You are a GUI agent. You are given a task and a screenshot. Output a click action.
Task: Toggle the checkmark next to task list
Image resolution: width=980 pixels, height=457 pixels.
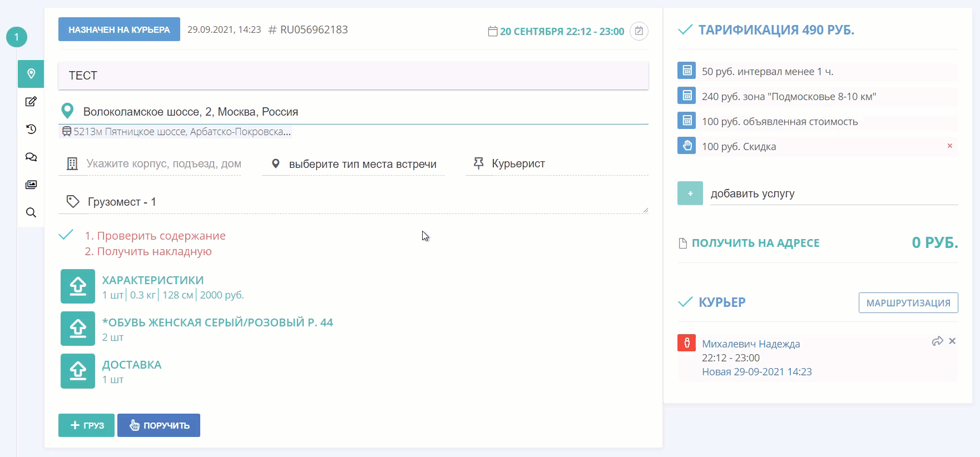pos(66,235)
